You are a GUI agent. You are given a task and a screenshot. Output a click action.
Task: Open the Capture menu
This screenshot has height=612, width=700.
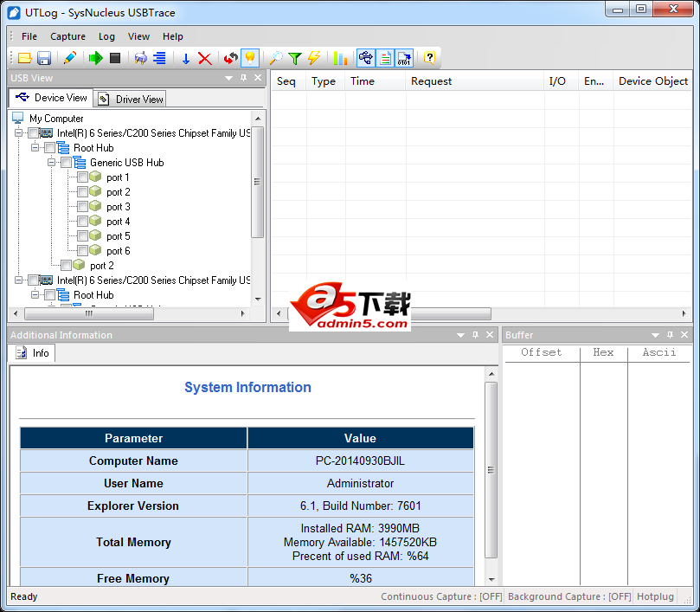click(67, 36)
